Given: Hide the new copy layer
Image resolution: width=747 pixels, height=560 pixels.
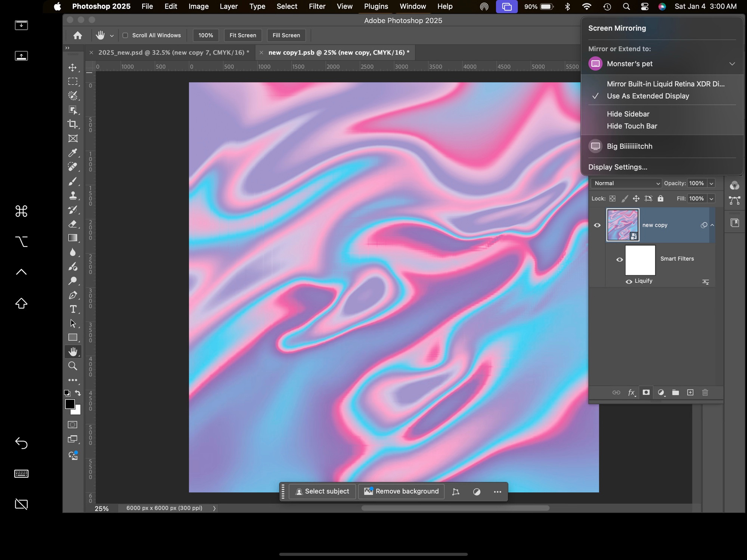Looking at the screenshot, I should tap(597, 225).
